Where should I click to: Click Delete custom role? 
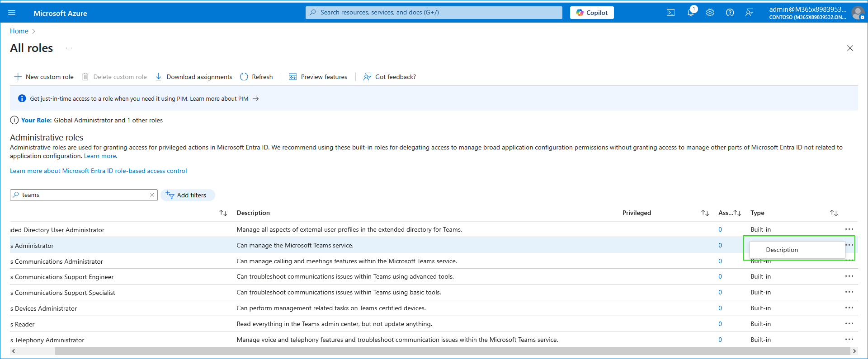click(114, 77)
